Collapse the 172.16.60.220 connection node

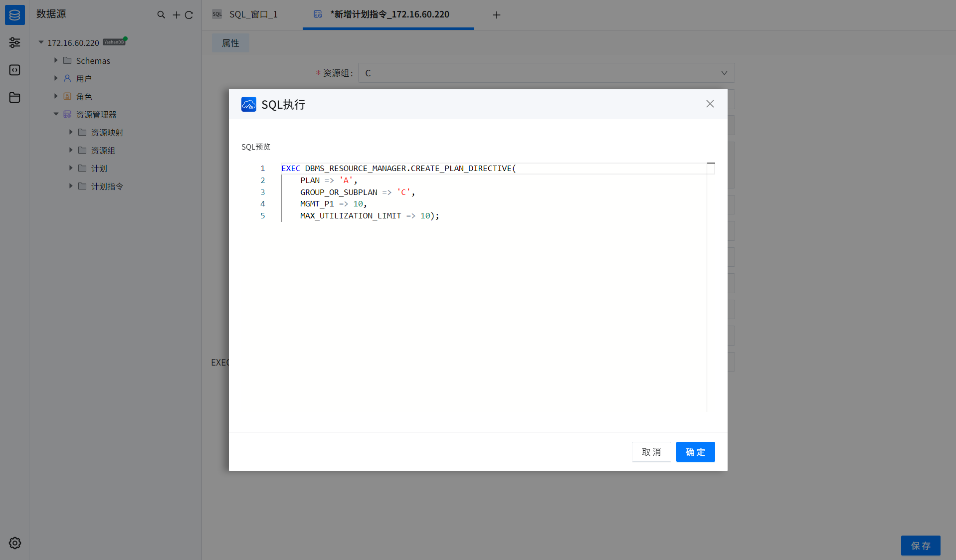[x=41, y=42]
